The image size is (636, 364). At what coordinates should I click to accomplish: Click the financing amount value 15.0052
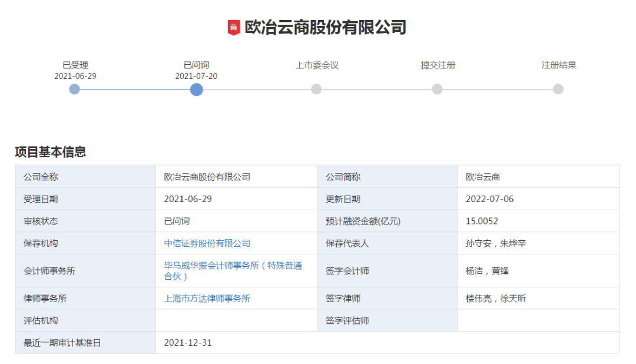click(482, 221)
